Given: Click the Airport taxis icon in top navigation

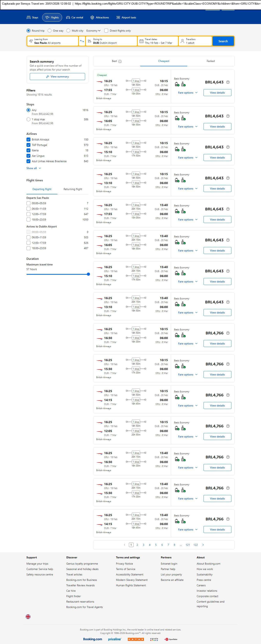Looking at the screenshot, I should 118,17.
